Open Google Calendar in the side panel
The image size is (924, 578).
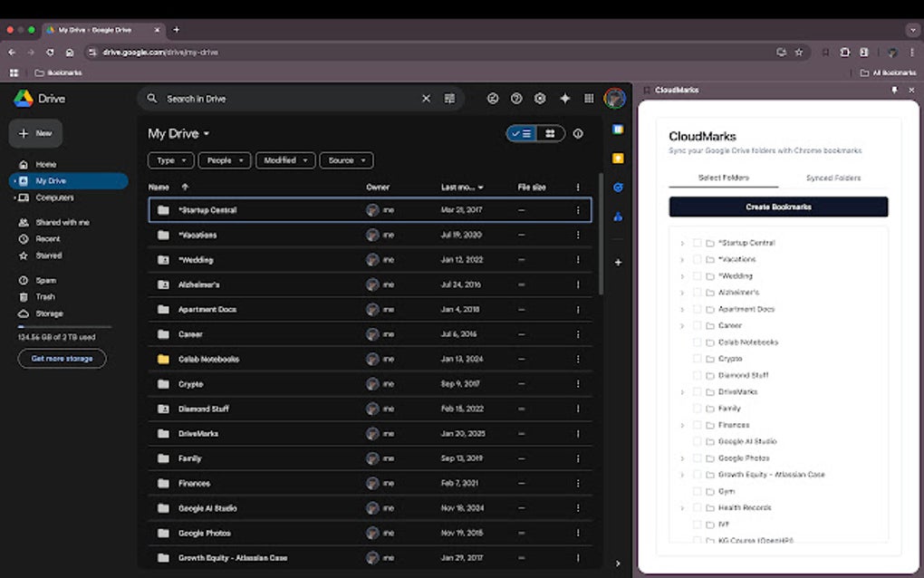click(x=618, y=130)
